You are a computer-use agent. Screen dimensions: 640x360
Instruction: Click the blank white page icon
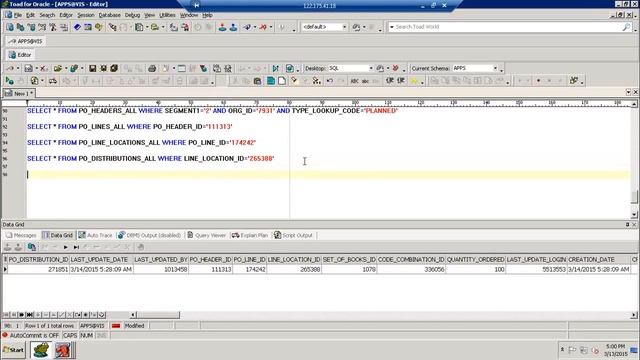282,81
